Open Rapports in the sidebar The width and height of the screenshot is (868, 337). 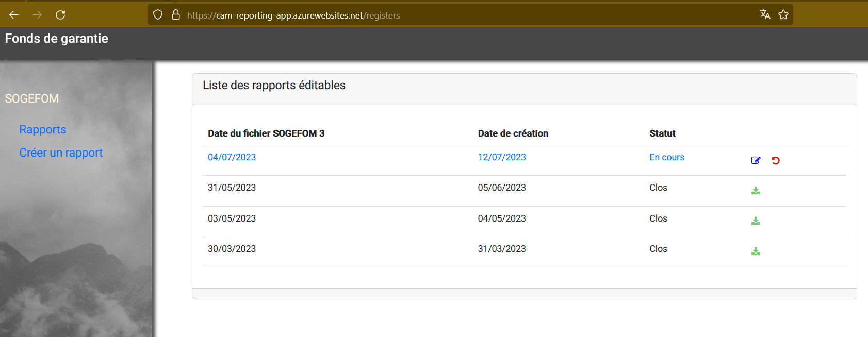(x=43, y=129)
